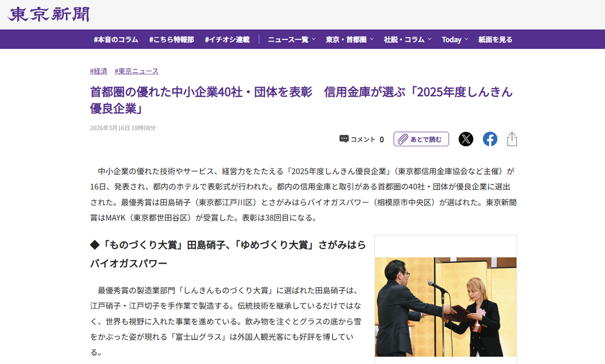The width and height of the screenshot is (605, 364).
Task: Click the paragraph starting 最優秀賞の製造業部門
Action: (226, 321)
